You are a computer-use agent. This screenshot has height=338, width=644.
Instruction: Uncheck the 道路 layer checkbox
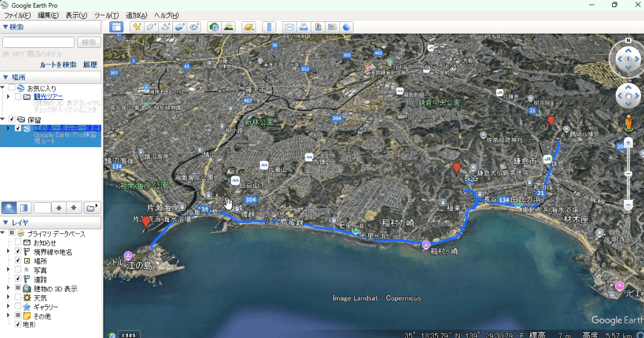point(18,279)
